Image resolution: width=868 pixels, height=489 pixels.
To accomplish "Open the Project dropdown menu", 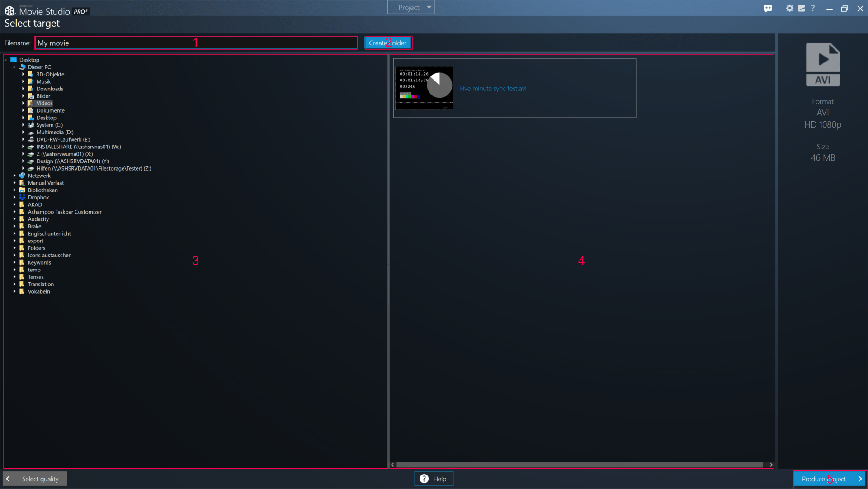I will 410,7.
